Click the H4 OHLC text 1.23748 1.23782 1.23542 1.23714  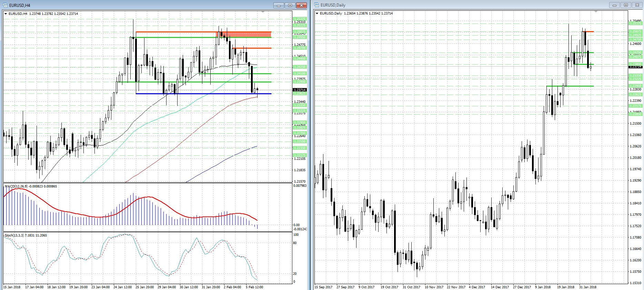click(x=54, y=14)
